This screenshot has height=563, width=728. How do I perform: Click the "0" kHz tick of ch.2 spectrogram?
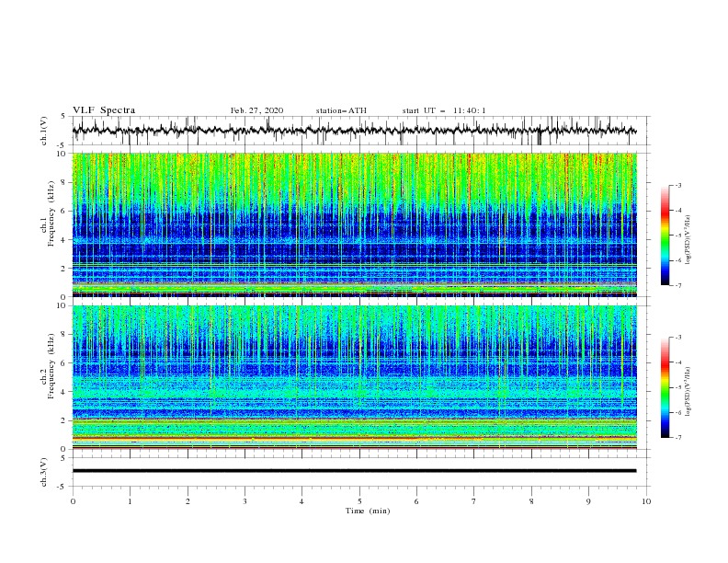(x=63, y=449)
